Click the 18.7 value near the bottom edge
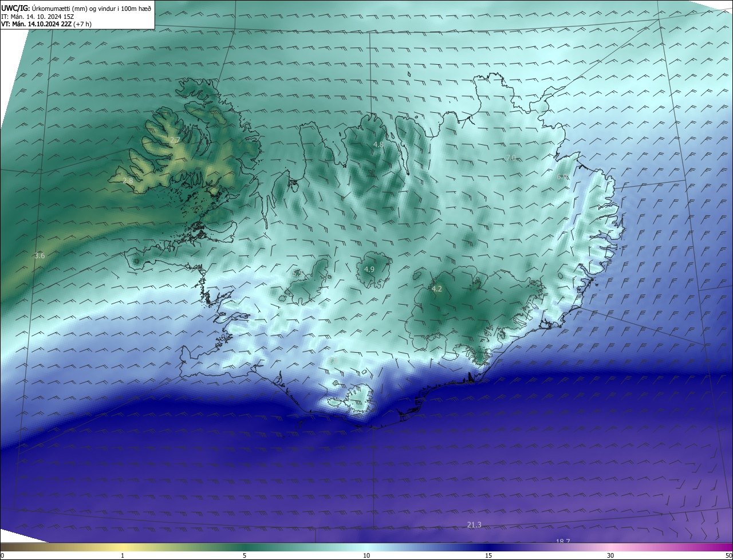The image size is (733, 560). click(563, 541)
